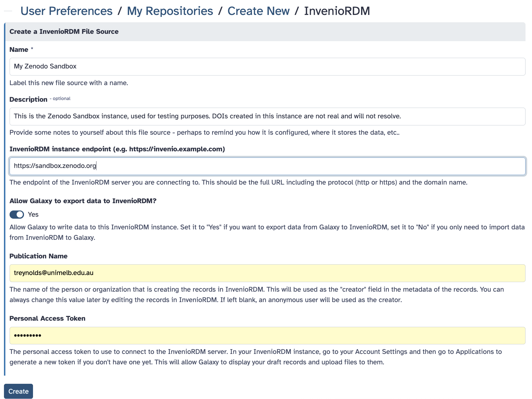Click the sidebar collapse dash icon

pyautogui.click(x=8, y=11)
